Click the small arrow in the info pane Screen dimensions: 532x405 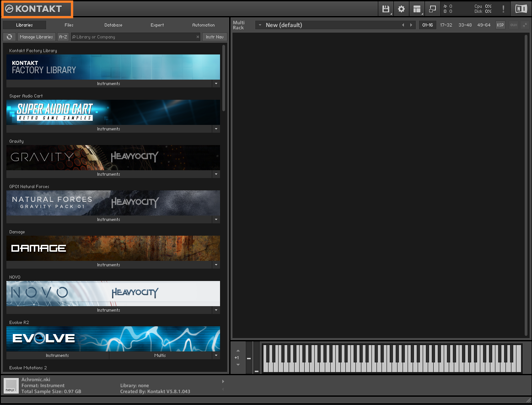223,381
